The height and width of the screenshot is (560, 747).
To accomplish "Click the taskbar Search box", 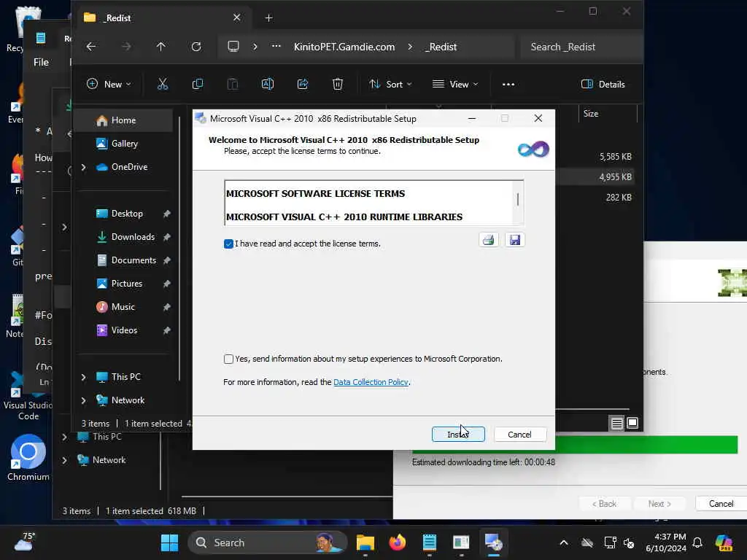I will pos(268,542).
